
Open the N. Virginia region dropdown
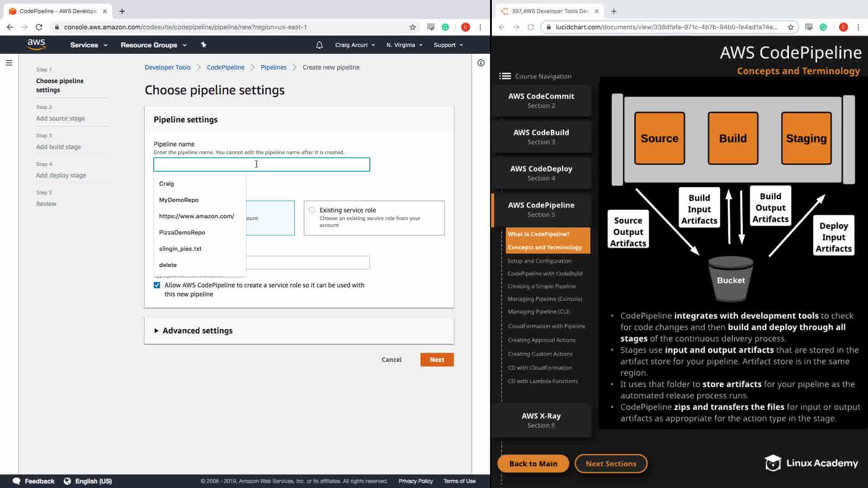tap(404, 45)
